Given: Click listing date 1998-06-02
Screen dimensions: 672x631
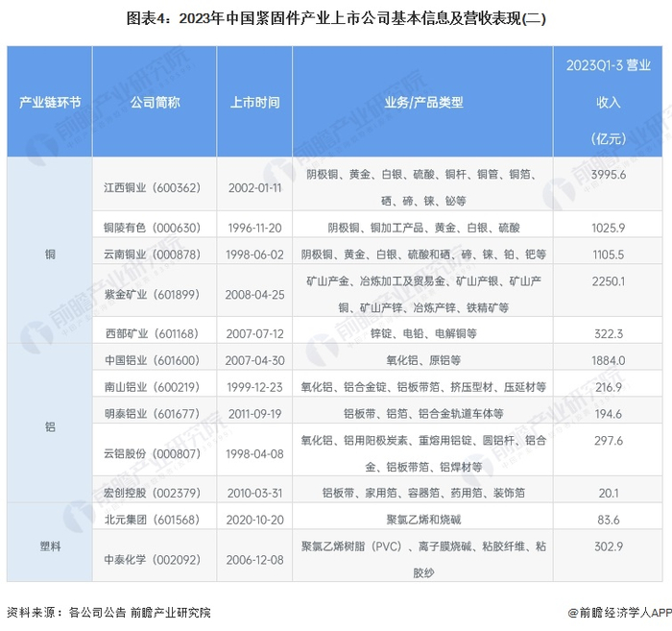Looking at the screenshot, I should point(254,255).
